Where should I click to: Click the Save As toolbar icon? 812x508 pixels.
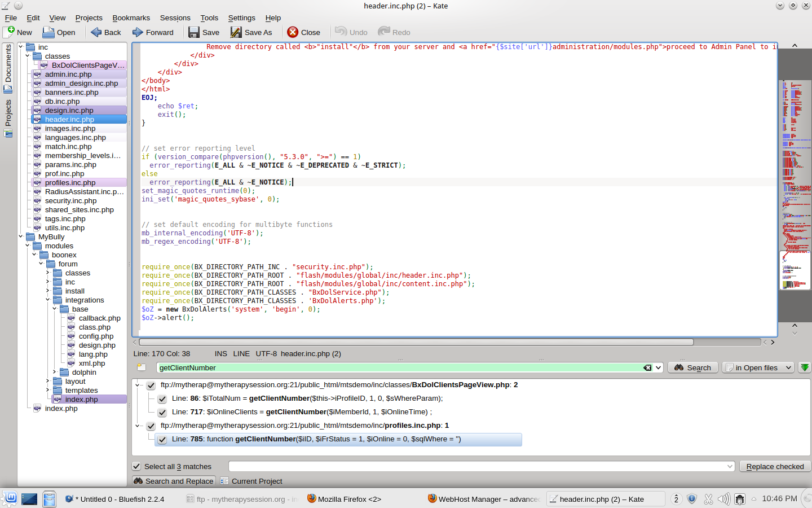(x=236, y=32)
